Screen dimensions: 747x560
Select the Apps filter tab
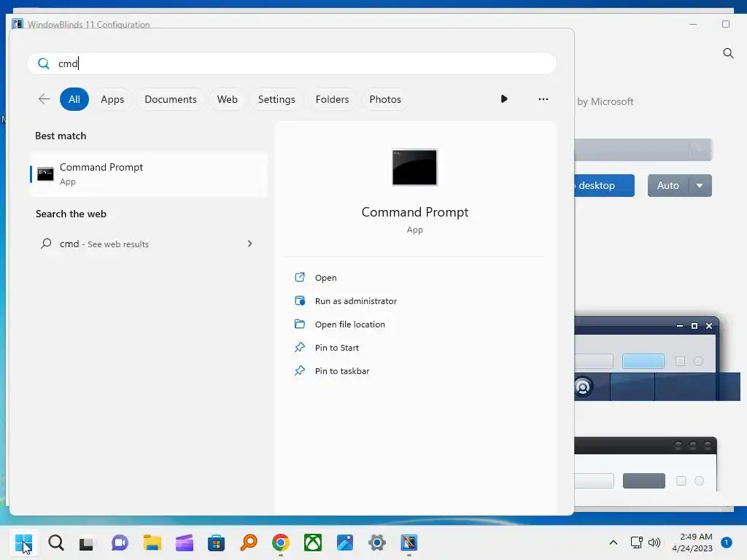coord(112,99)
